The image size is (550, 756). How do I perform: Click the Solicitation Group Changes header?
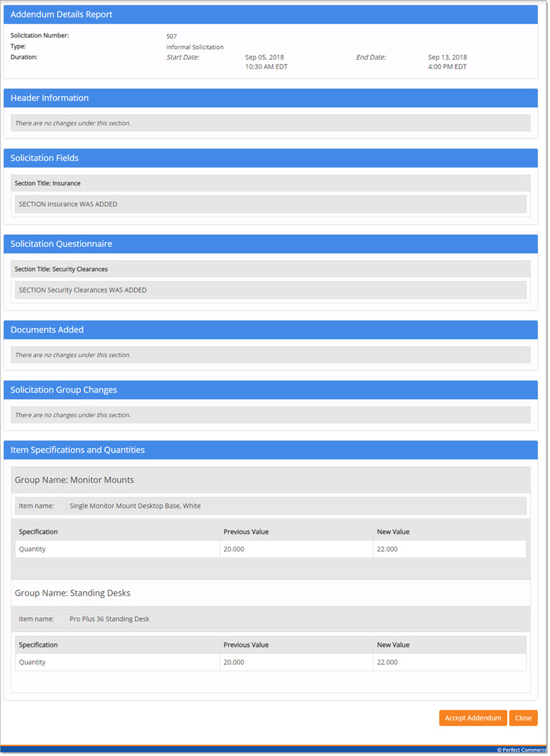[270, 390]
